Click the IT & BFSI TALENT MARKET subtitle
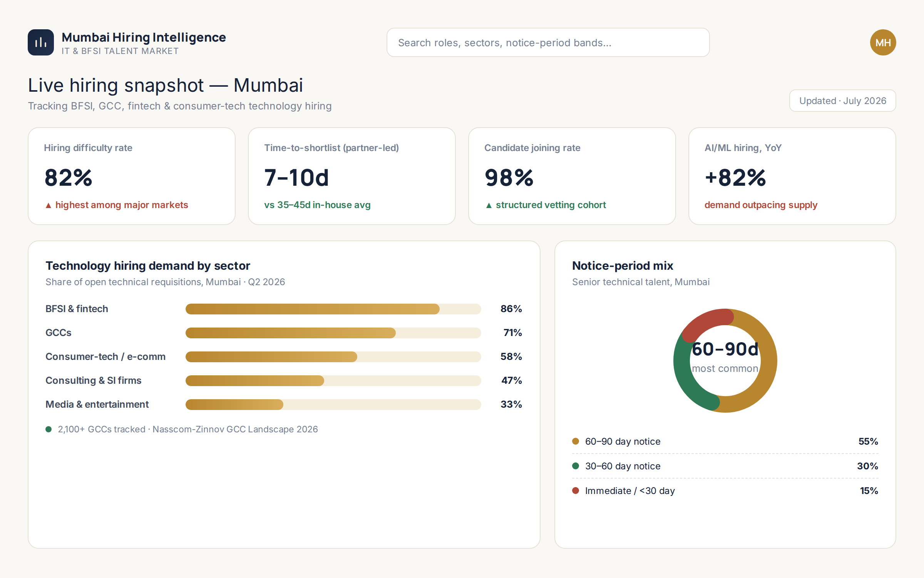This screenshot has height=578, width=924. [120, 51]
